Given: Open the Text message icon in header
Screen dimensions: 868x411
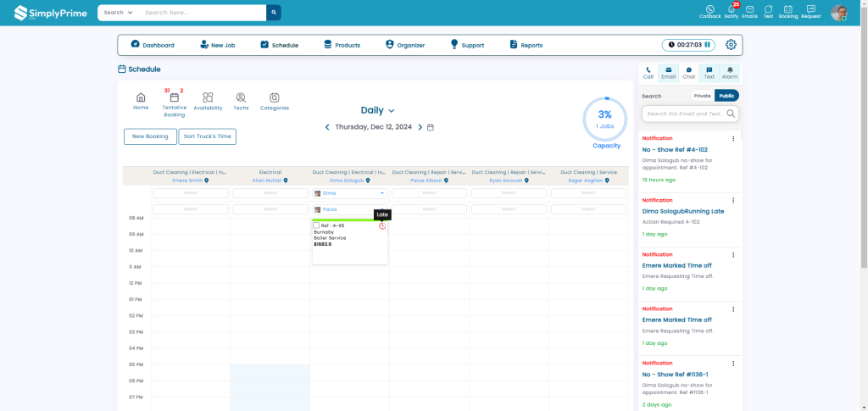Looking at the screenshot, I should click(x=768, y=12).
